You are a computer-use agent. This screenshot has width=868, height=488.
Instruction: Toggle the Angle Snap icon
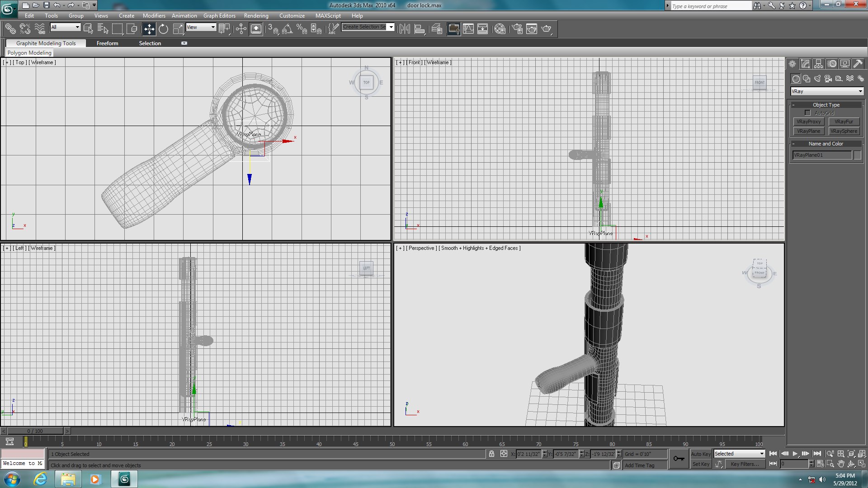pos(287,29)
